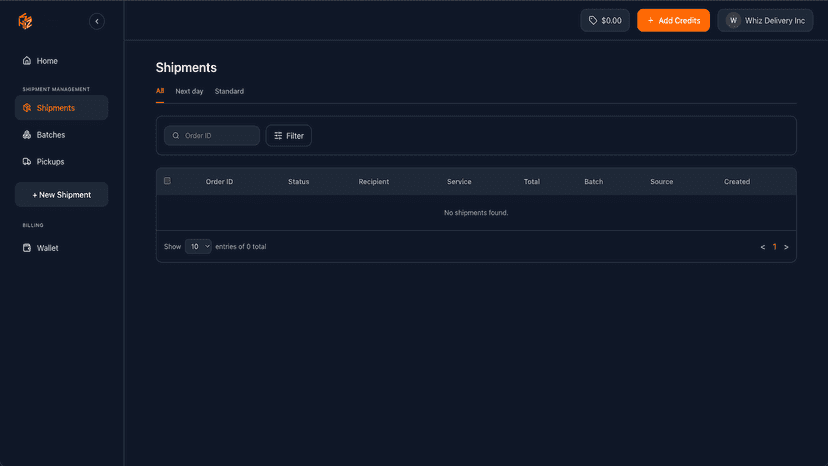Switch to the Standard tab

229,91
